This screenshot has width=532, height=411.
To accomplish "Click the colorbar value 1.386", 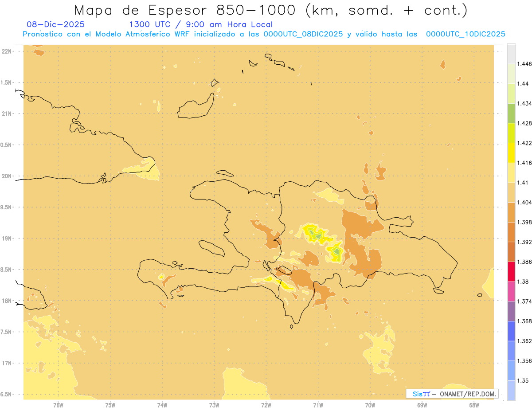I will 524,262.
